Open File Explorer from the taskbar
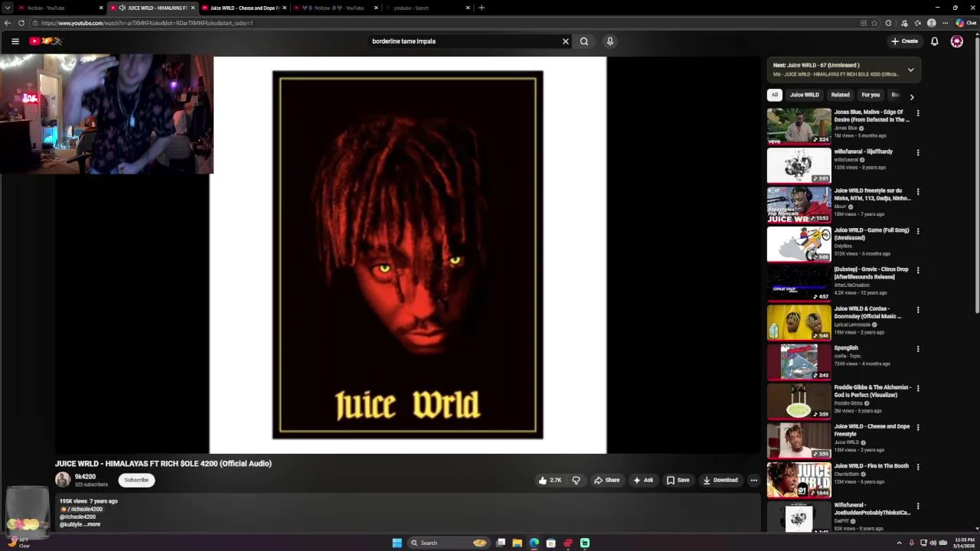This screenshot has height=551, width=980. (517, 543)
